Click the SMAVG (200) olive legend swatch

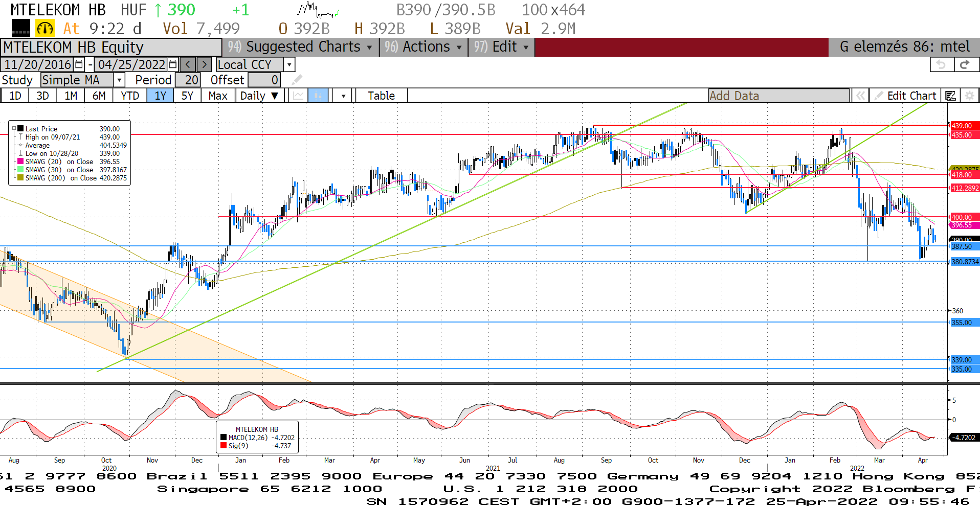coord(20,178)
